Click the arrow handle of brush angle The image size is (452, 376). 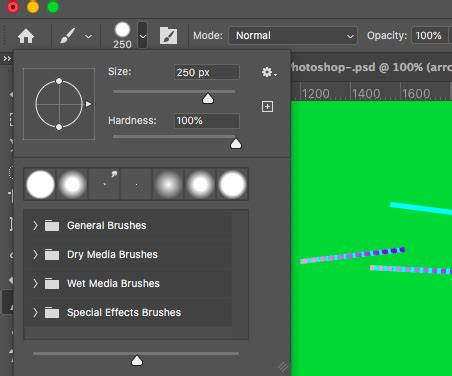(88, 104)
